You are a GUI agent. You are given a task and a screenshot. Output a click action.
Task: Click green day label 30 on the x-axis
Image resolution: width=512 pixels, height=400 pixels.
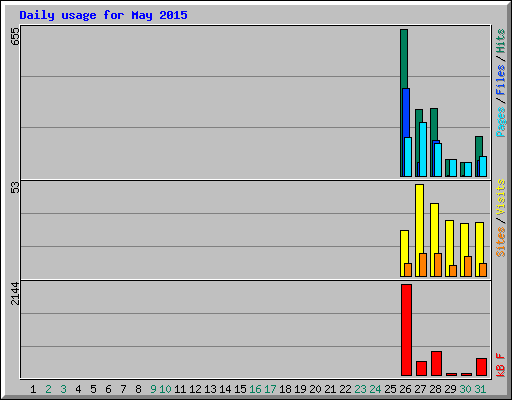click(465, 389)
